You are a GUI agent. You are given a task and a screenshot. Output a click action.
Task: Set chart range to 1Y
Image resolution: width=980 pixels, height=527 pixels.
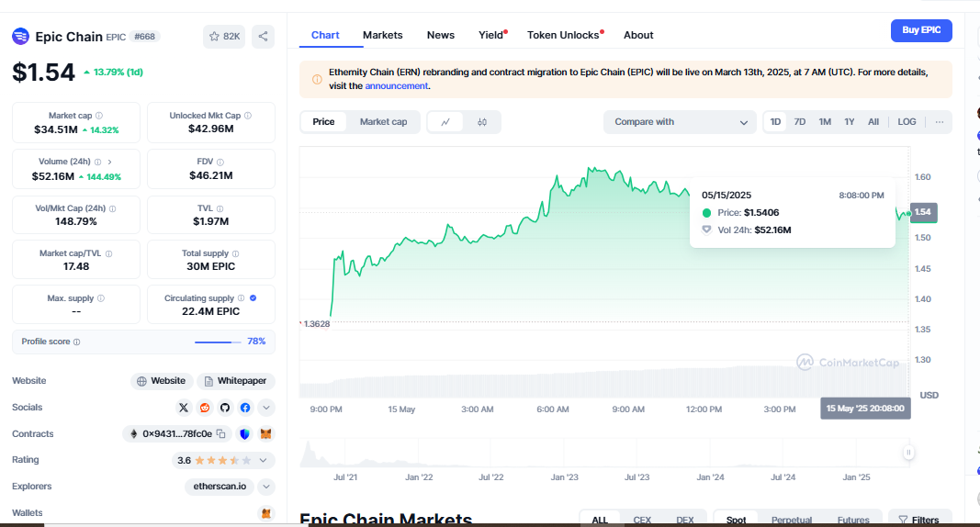pos(850,122)
